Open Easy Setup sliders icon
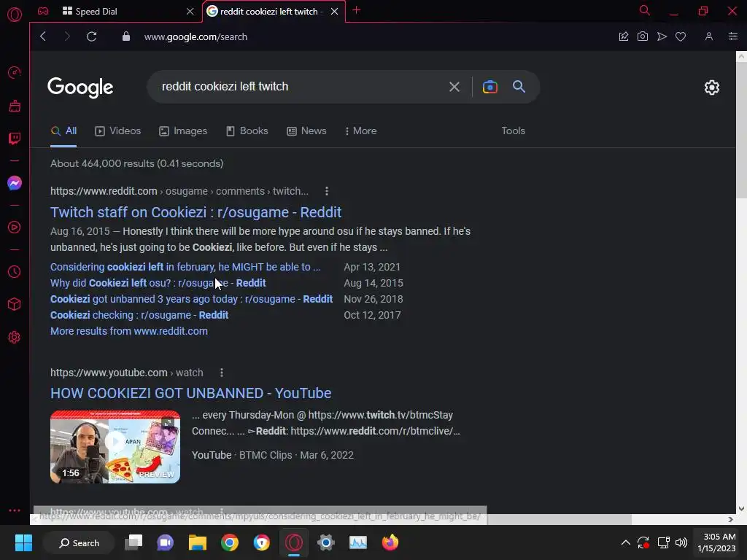The width and height of the screenshot is (747, 560). [x=732, y=36]
